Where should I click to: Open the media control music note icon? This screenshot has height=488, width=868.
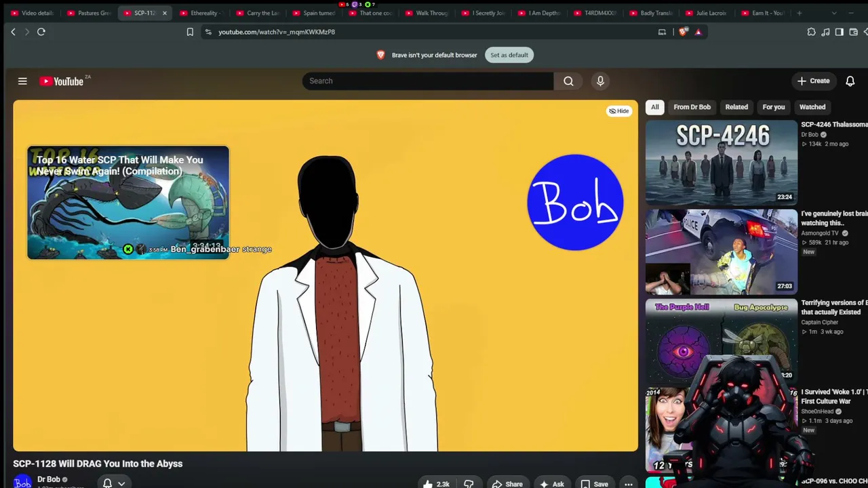click(825, 32)
